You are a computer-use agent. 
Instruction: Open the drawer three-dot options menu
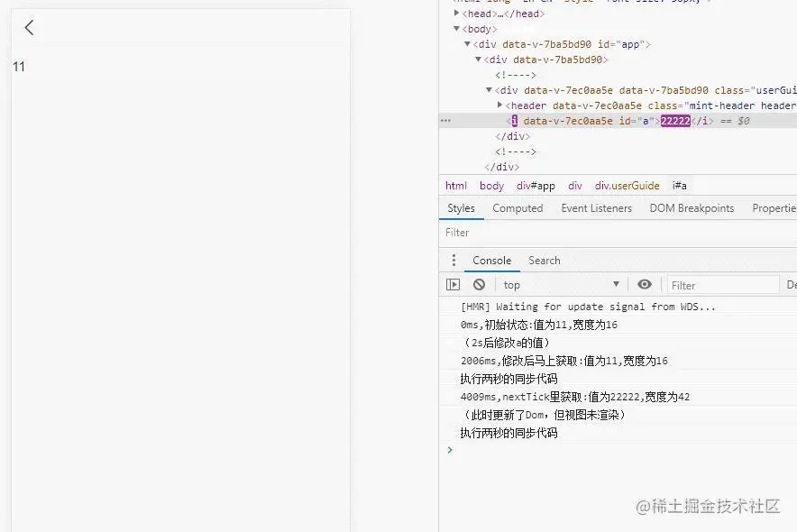coord(453,260)
